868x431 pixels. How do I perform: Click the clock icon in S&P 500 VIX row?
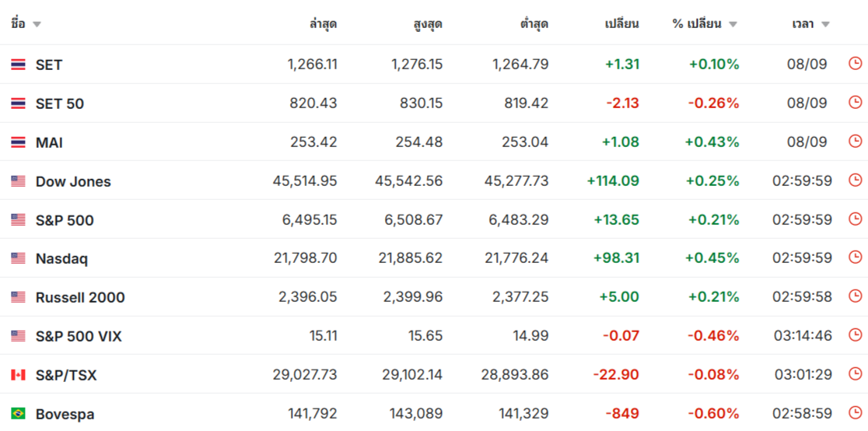[x=856, y=335]
